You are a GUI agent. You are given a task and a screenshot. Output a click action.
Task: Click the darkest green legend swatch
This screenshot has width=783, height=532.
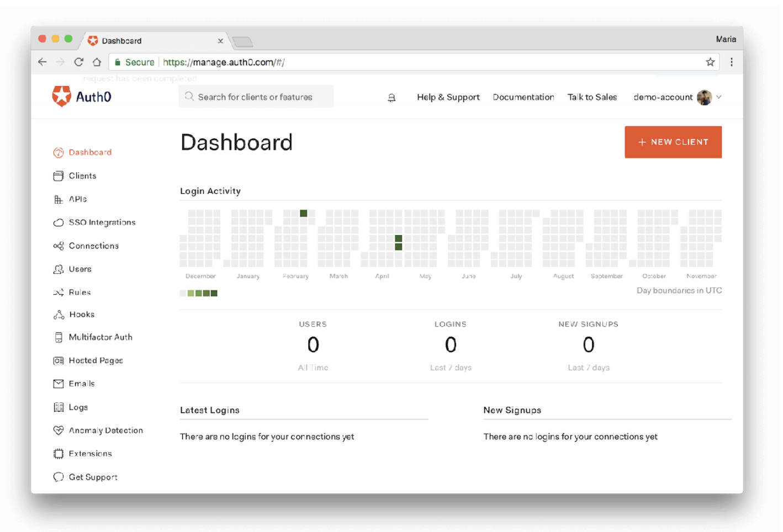tap(214, 293)
